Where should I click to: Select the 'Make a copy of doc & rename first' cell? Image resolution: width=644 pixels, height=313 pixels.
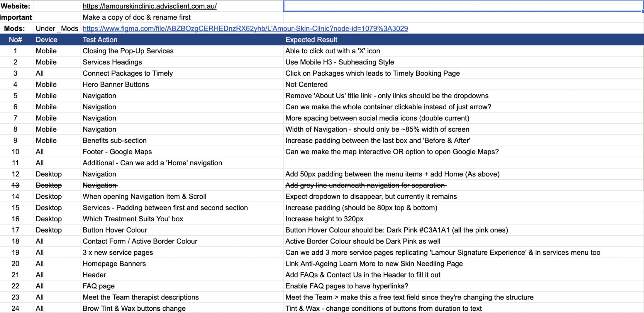tap(182, 17)
